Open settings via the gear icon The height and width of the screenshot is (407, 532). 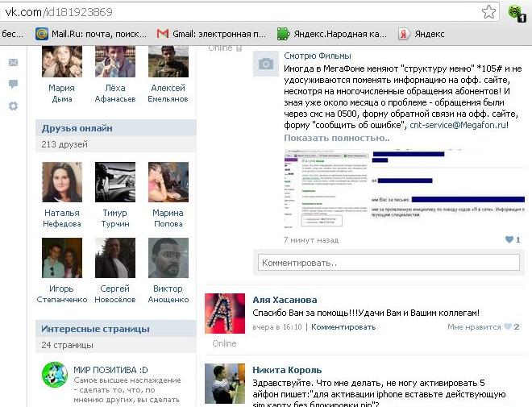[x=13, y=106]
